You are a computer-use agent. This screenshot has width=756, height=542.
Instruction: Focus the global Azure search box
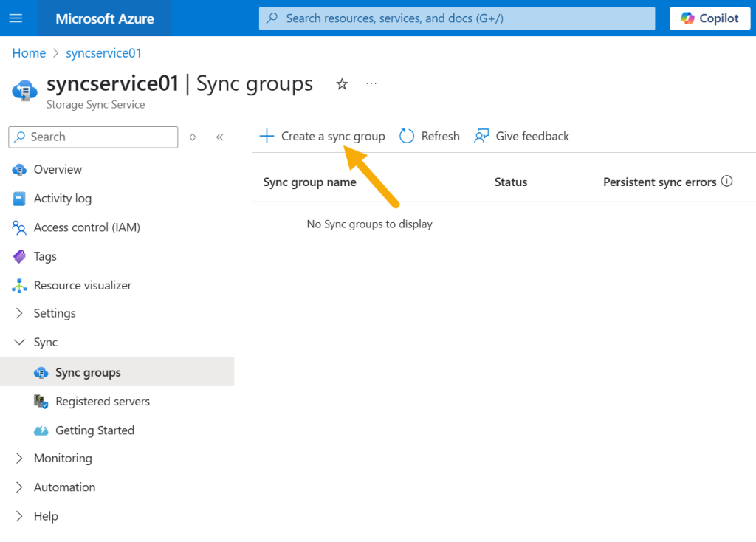coord(456,18)
